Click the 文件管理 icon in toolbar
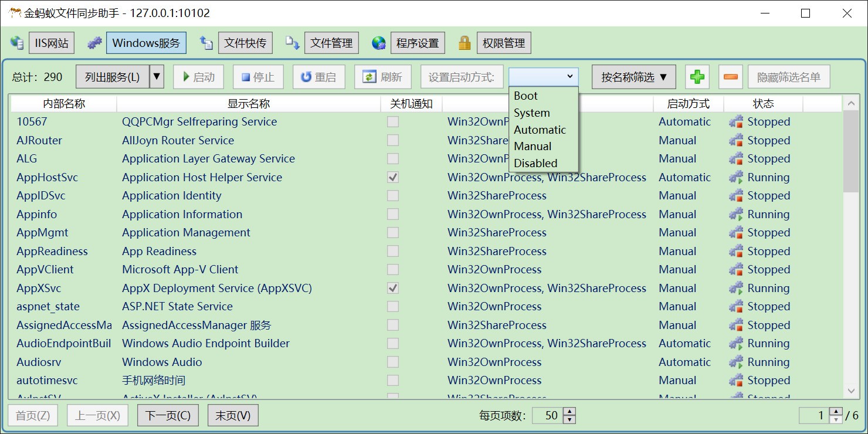Screen dimensions: 868x434 coord(293,43)
